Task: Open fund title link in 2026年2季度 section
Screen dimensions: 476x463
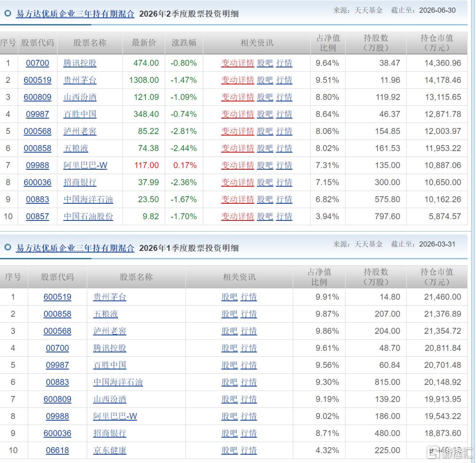Action: point(75,14)
